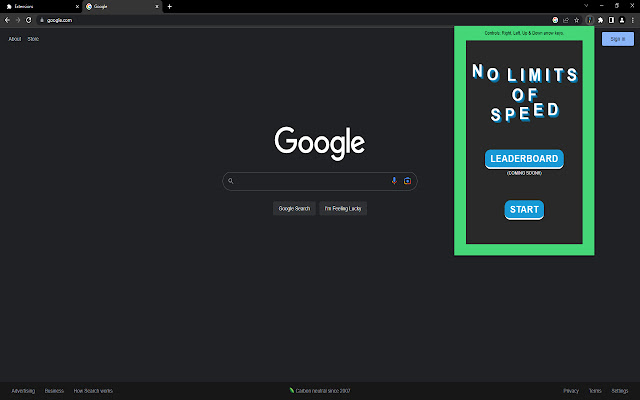The height and width of the screenshot is (400, 640).
Task: Share this page using the share icon
Action: tap(566, 20)
